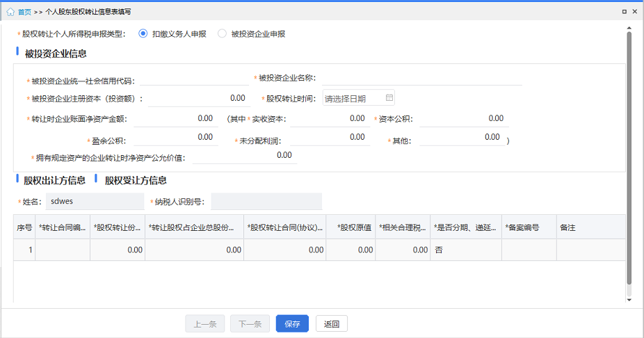
Task: Click row 1 备案编号 cell
Action: coord(529,250)
